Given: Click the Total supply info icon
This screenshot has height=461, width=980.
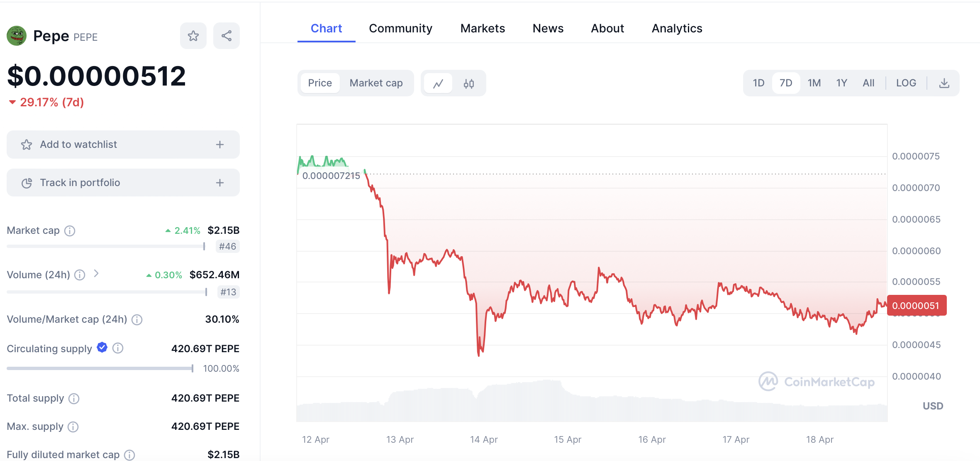Looking at the screenshot, I should pos(74,399).
